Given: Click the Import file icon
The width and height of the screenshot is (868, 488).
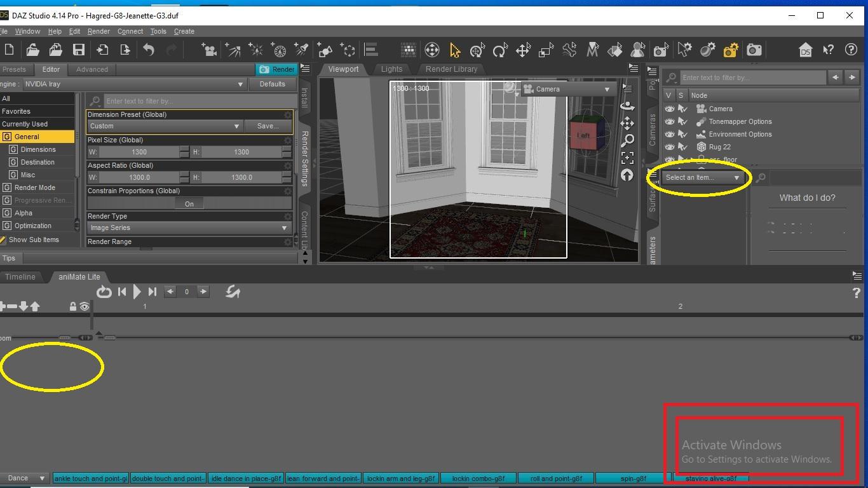Looking at the screenshot, I should 102,50.
